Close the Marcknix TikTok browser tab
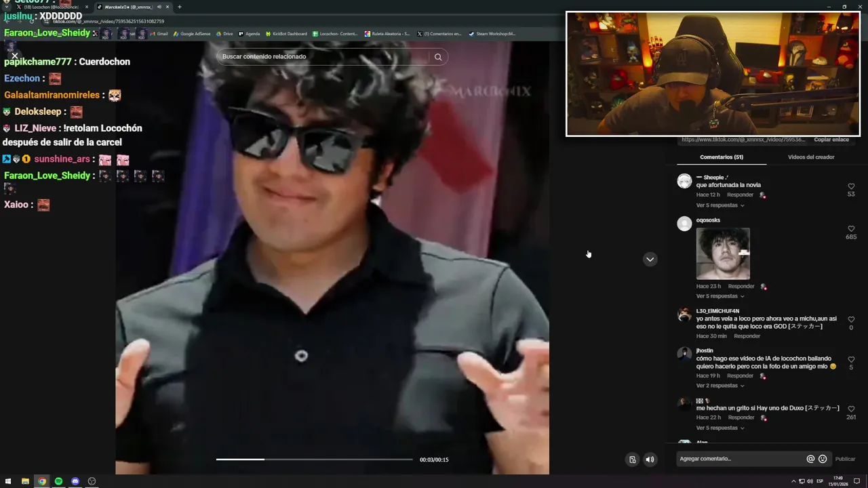868x488 pixels. pos(167,7)
